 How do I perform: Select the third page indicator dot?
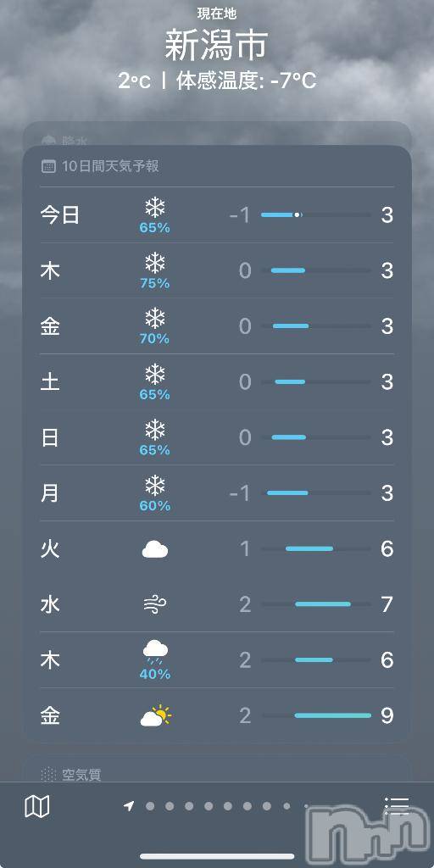(x=189, y=806)
